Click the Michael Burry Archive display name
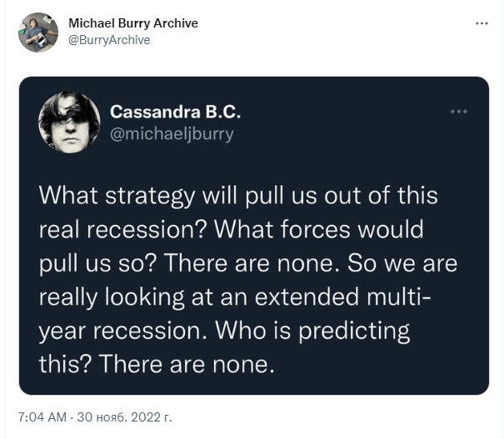The image size is (504, 439). pos(133,23)
